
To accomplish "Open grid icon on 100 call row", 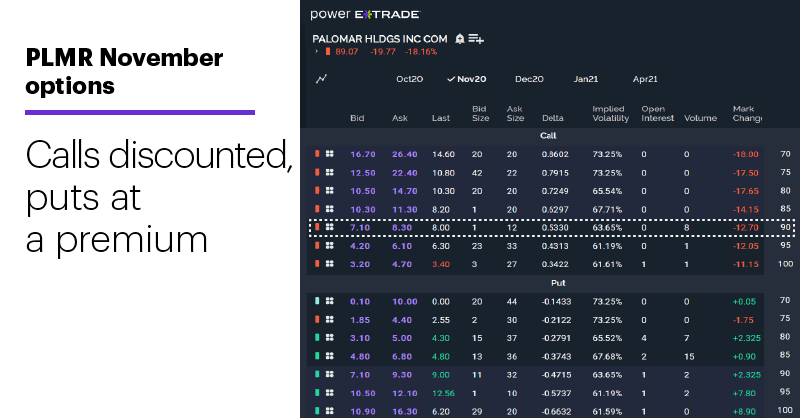I will [x=330, y=264].
